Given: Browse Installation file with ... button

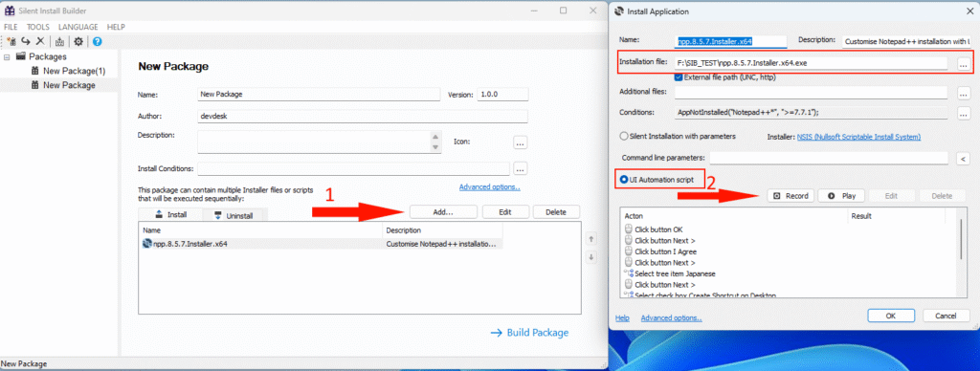Looking at the screenshot, I should [x=963, y=63].
